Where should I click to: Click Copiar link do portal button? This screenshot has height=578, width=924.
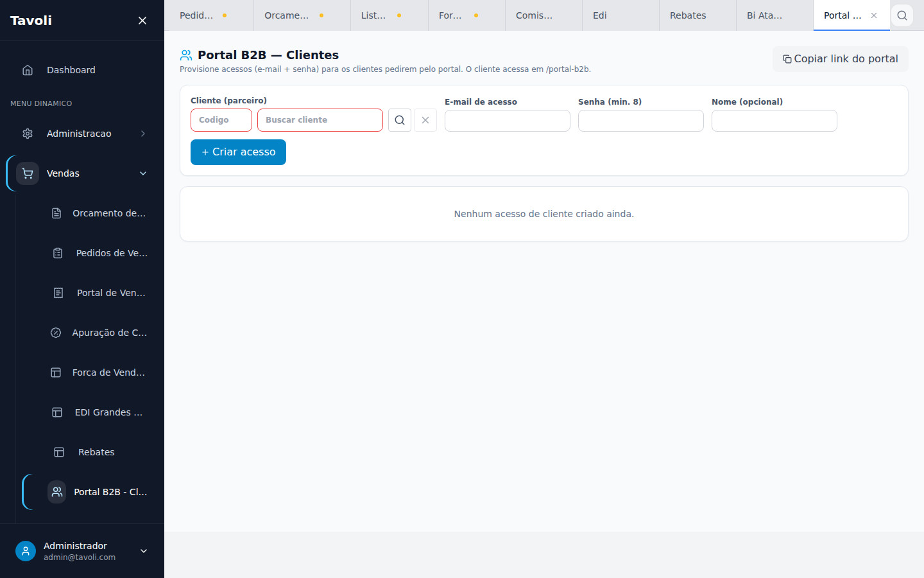840,59
